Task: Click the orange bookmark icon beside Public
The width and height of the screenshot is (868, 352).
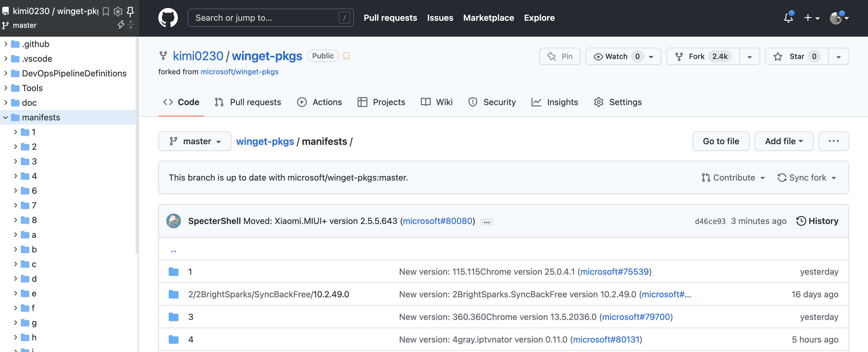Action: pos(346,56)
